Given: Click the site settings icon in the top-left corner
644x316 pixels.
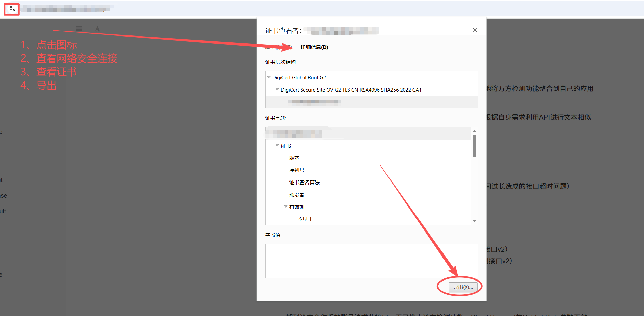Looking at the screenshot, I should (x=11, y=9).
